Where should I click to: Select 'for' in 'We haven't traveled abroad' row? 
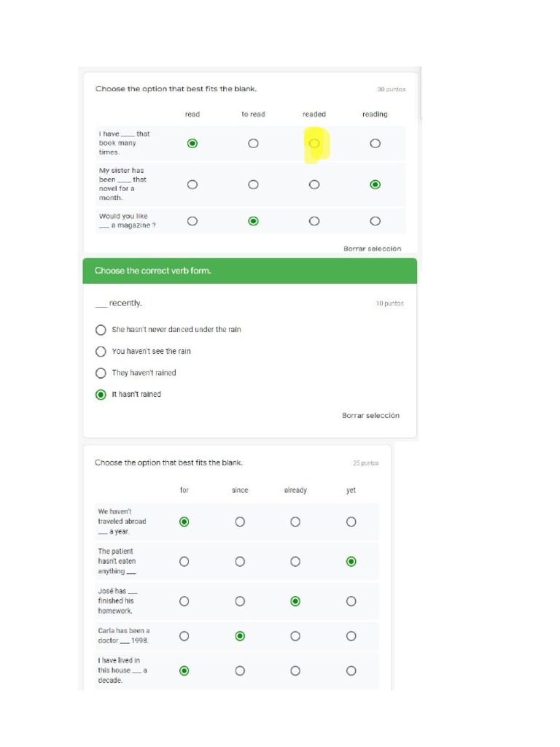(x=184, y=522)
